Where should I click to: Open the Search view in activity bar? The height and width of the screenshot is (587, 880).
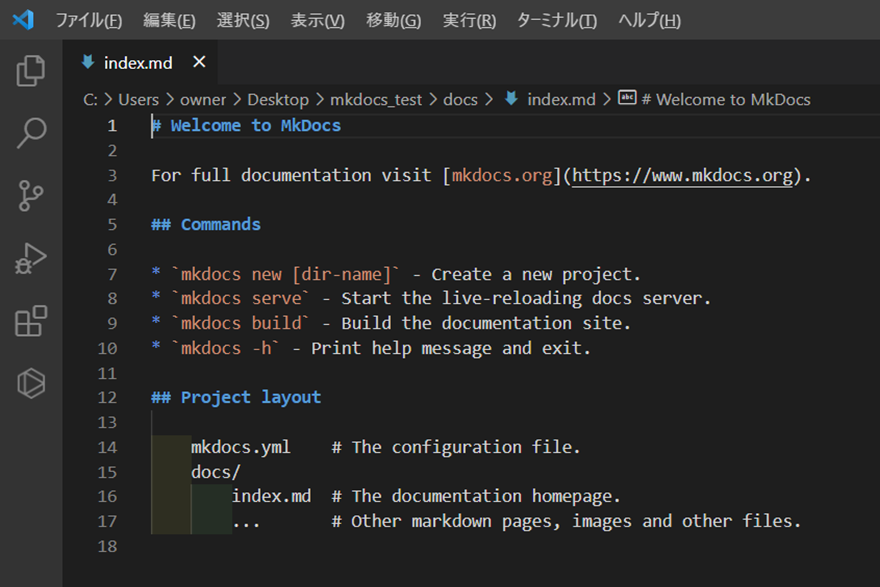pos(31,133)
